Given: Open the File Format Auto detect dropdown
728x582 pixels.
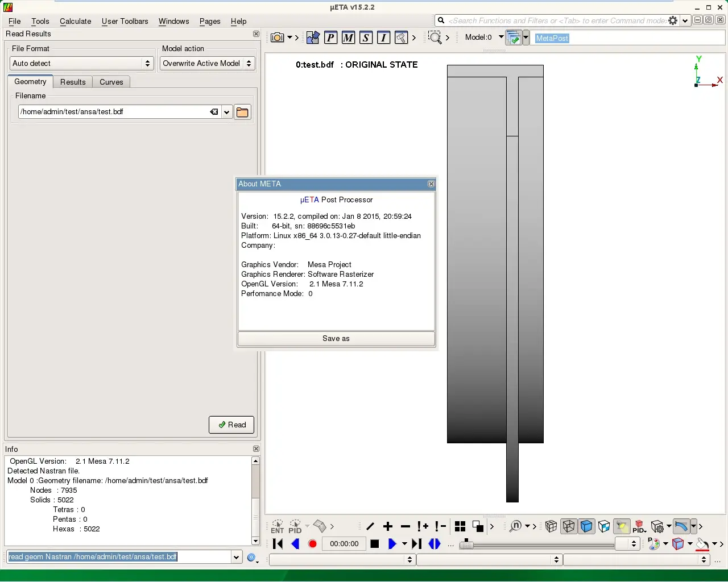Looking at the screenshot, I should coord(81,63).
